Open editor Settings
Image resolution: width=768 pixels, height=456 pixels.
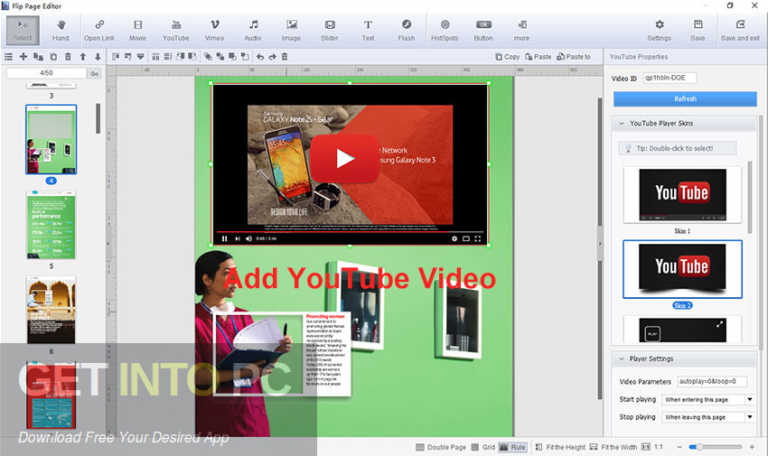[659, 30]
